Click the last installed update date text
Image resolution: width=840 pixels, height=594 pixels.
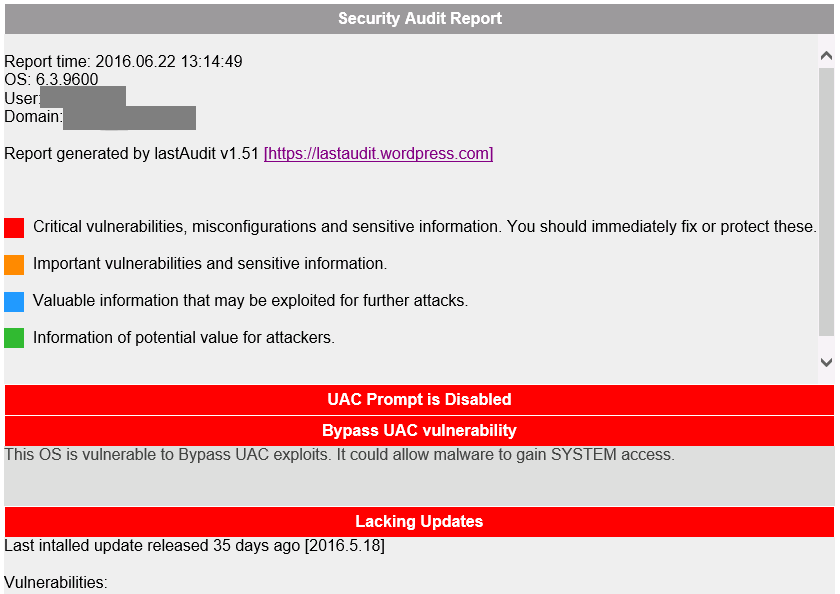(194, 546)
